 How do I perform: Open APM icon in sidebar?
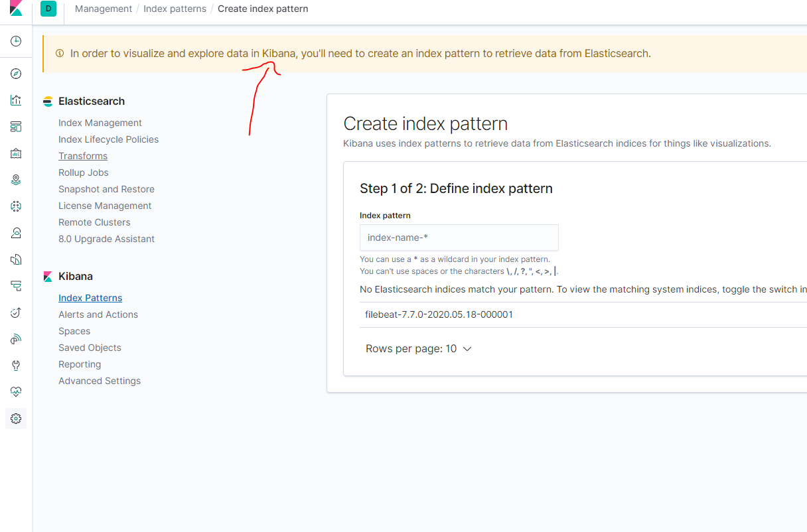click(16, 286)
